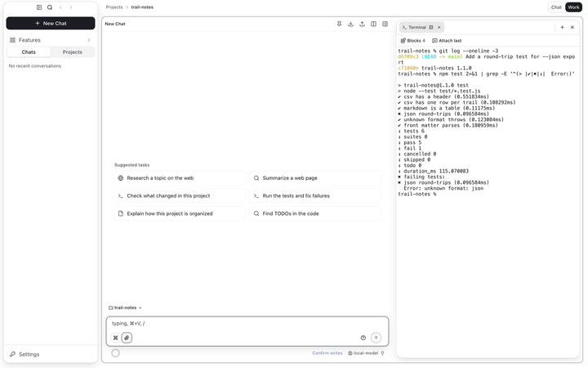Click the circular gauge icon beside send
This screenshot has width=588, height=368.
pyautogui.click(x=363, y=338)
